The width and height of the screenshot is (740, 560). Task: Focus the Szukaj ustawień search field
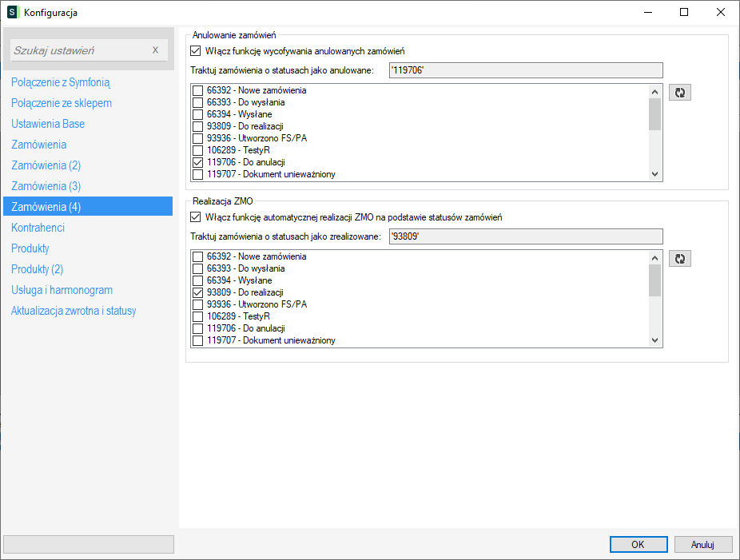click(x=80, y=50)
